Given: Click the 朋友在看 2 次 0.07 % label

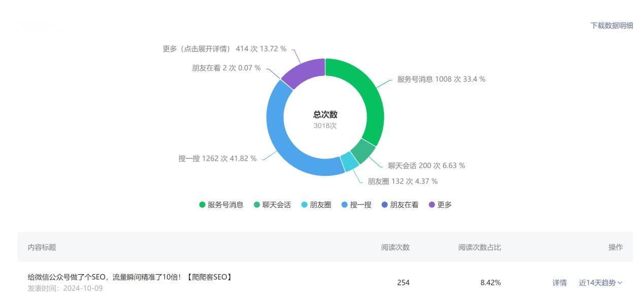Looking at the screenshot, I should [x=226, y=67].
